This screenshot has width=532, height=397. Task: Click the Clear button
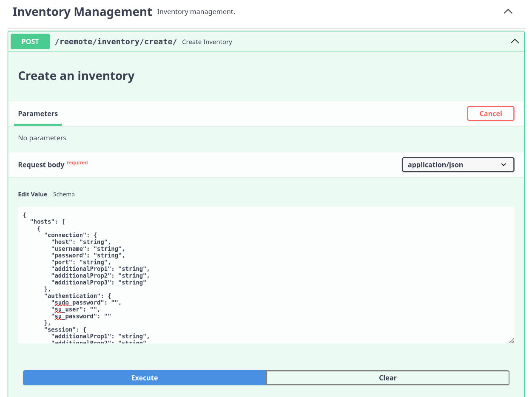coord(387,378)
